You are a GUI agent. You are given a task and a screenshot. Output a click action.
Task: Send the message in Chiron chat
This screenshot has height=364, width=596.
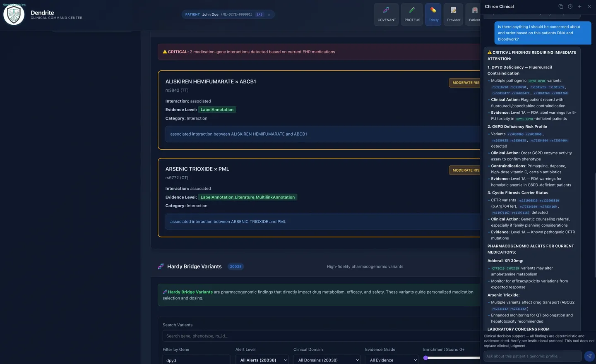[589, 356]
